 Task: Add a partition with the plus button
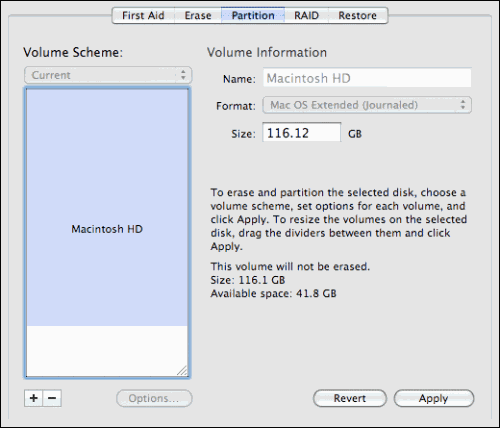[x=33, y=398]
